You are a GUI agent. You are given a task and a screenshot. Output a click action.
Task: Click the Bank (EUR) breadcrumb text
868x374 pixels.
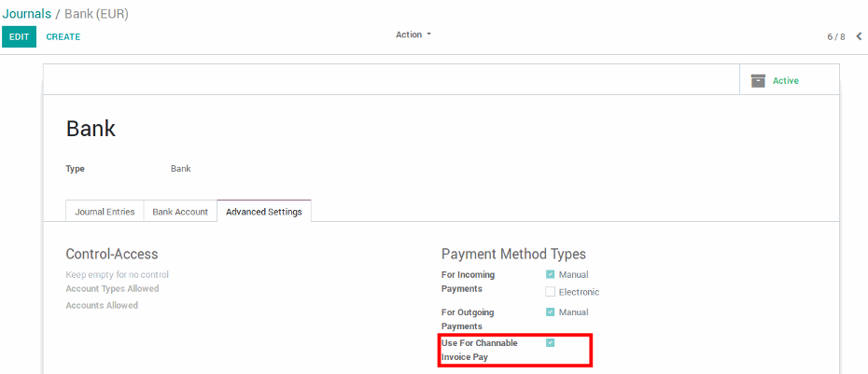coord(97,14)
